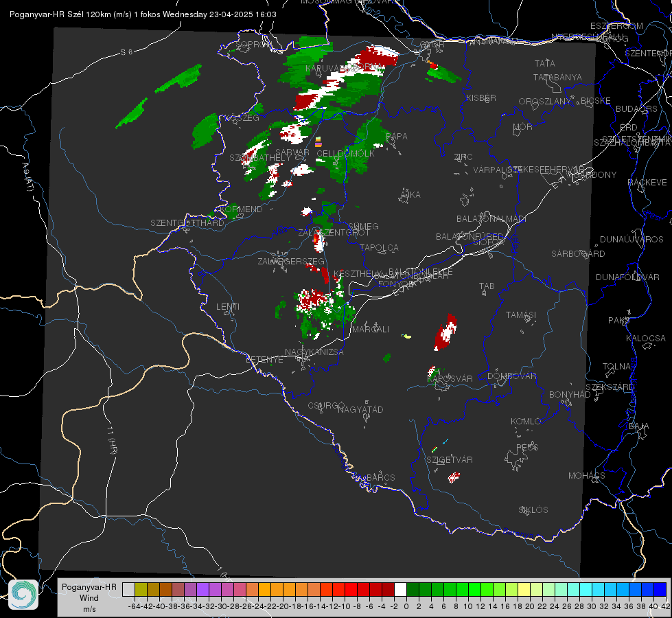Click the LENTI label

228,307
